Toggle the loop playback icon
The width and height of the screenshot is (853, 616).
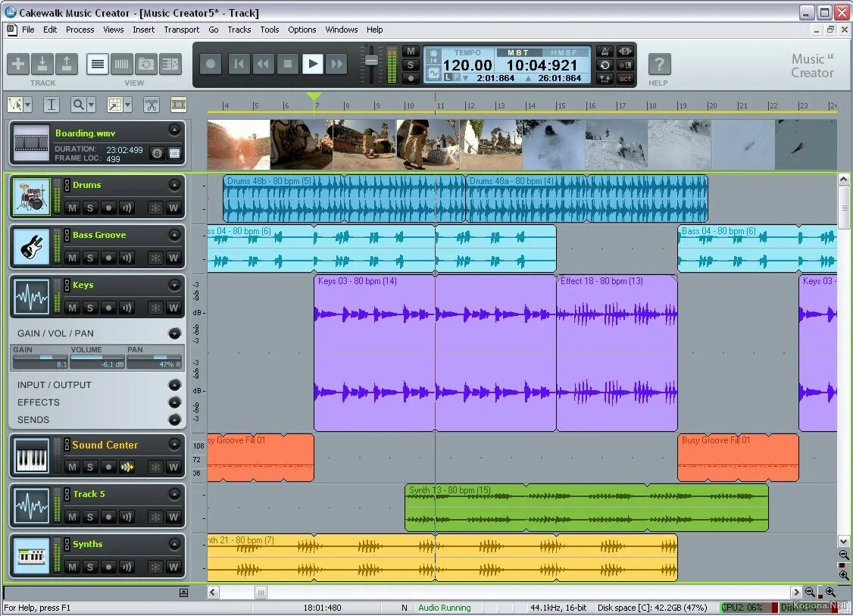(x=605, y=64)
